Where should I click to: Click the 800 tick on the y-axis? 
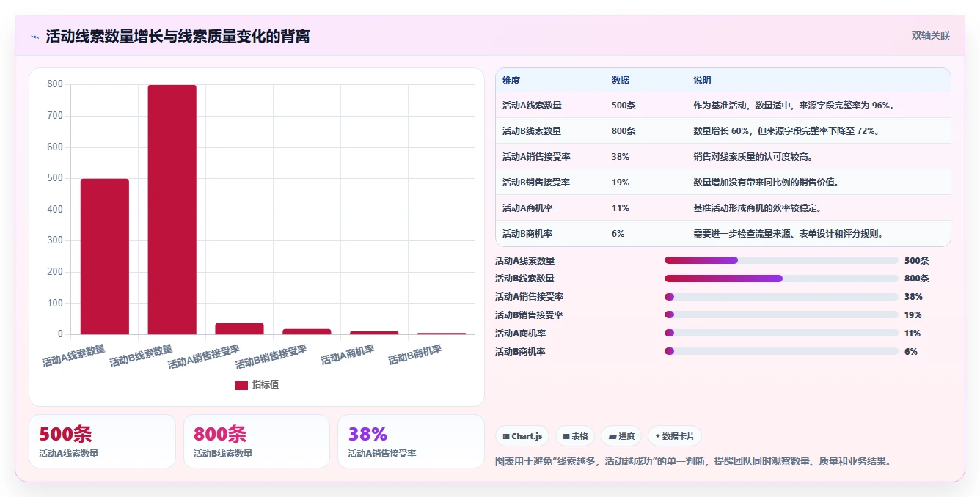coord(55,84)
